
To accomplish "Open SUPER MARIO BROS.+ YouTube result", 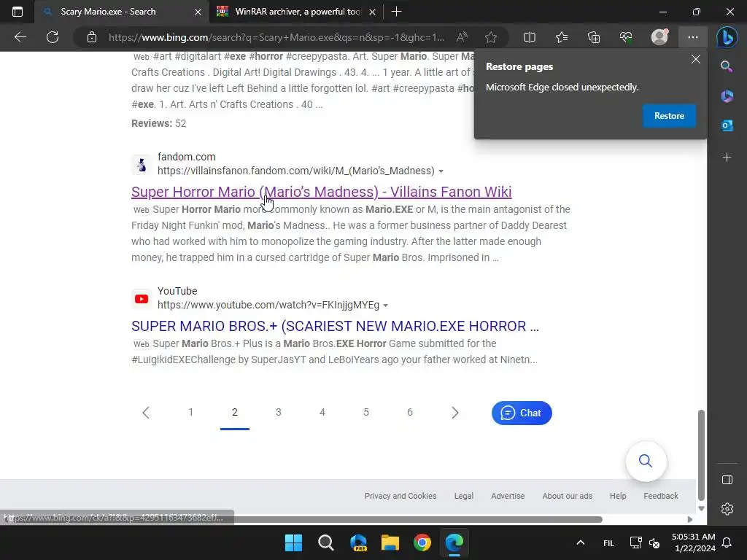I will (x=335, y=326).
